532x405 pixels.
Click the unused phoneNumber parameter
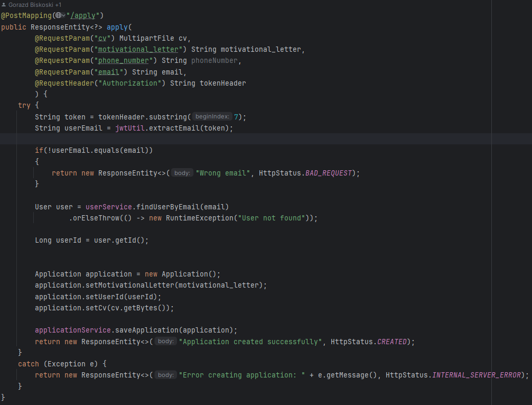point(214,61)
